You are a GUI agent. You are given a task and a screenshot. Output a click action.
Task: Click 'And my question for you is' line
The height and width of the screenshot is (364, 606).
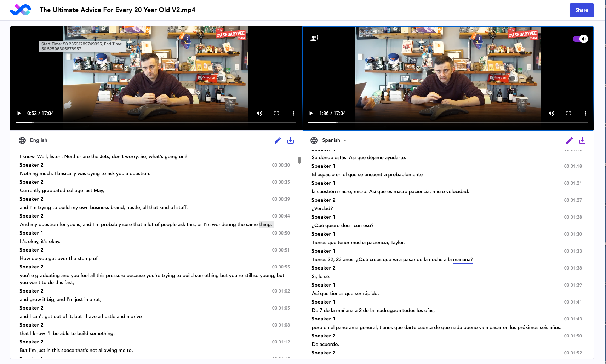(x=146, y=224)
